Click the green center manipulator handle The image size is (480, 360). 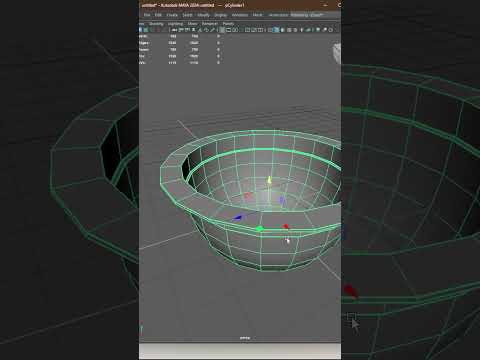(260, 228)
